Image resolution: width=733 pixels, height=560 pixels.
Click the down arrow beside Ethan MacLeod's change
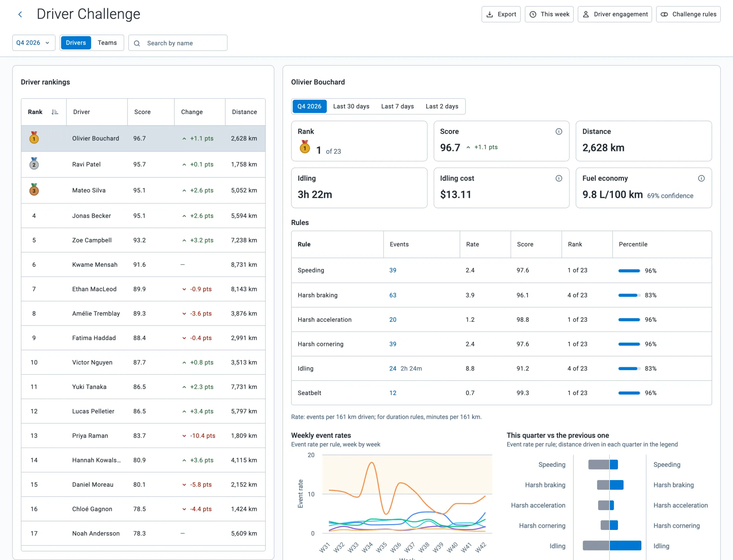click(x=184, y=289)
